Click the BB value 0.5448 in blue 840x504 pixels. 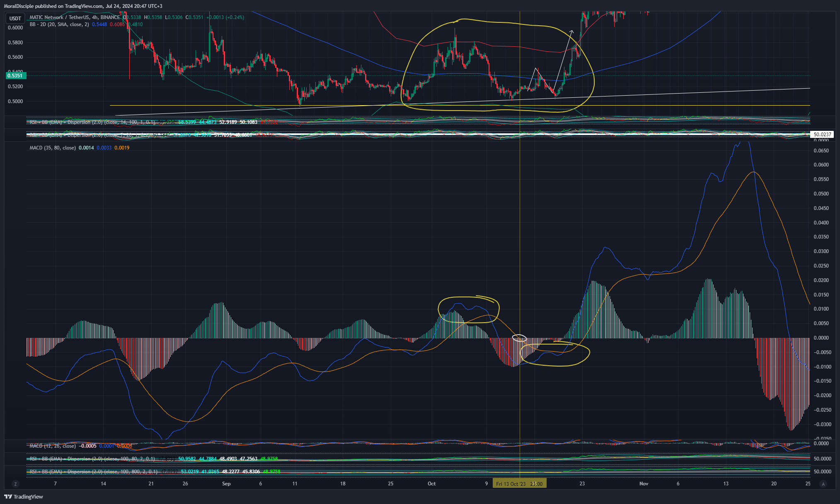[99, 24]
